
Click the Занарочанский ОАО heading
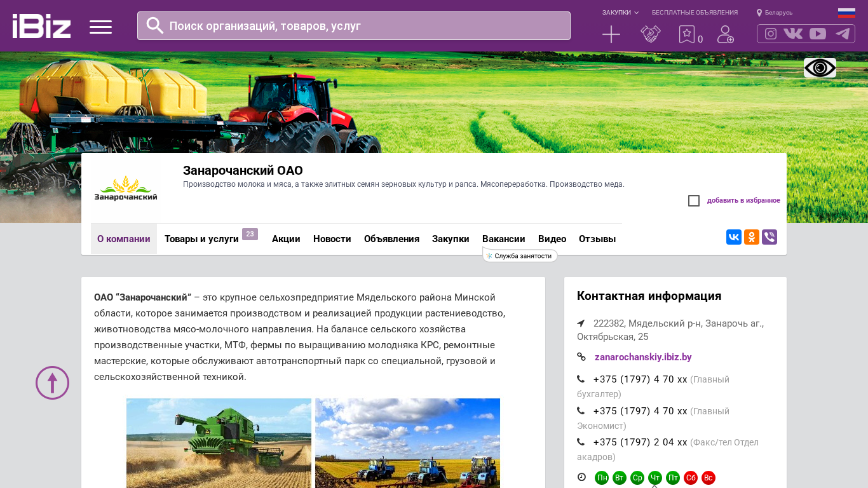tap(243, 170)
